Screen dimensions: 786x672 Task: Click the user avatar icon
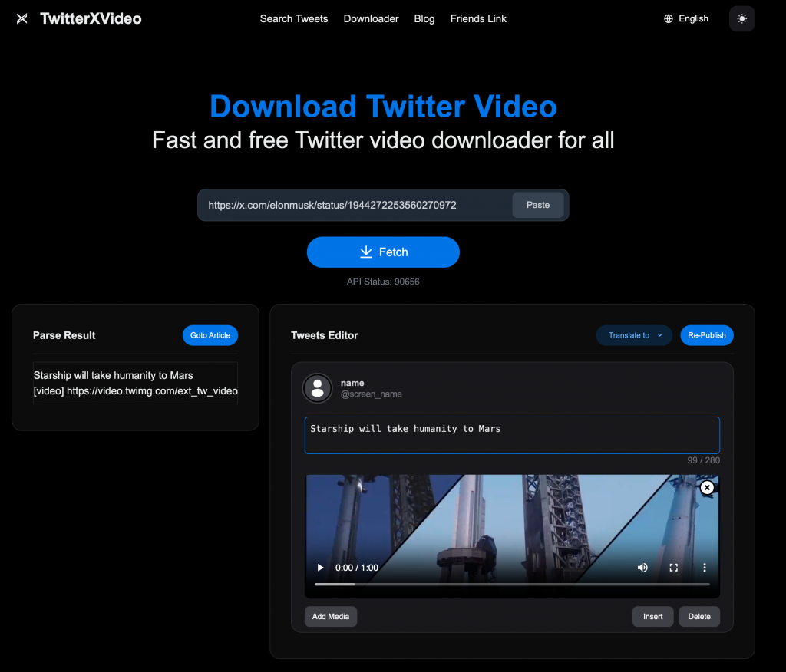tap(317, 388)
